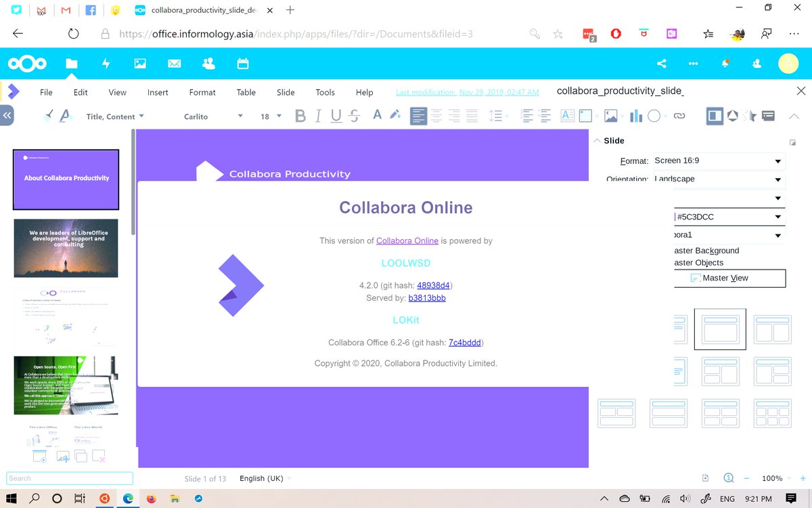812x508 pixels.
Task: Open the custom animation star icon
Action: pos(750,116)
